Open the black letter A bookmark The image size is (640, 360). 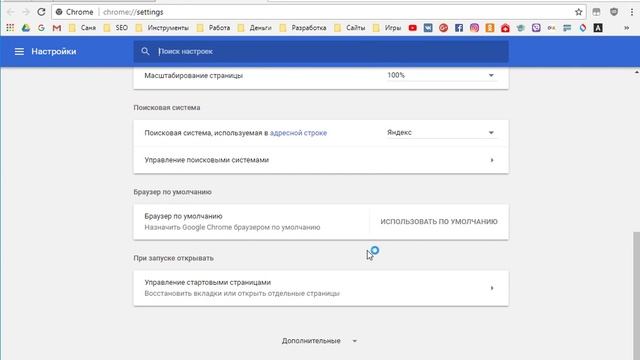[x=598, y=28]
